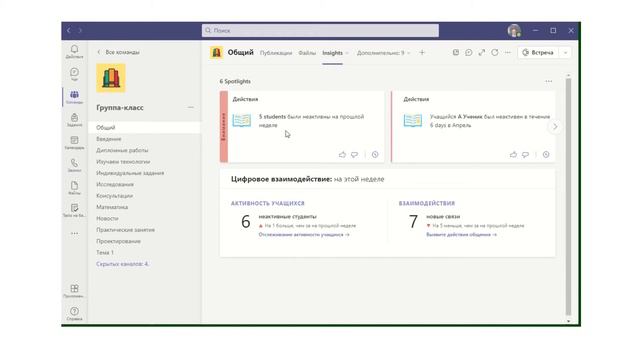This screenshot has height=360, width=640.
Task: Switch to the Файлы tab
Action: 307,53
